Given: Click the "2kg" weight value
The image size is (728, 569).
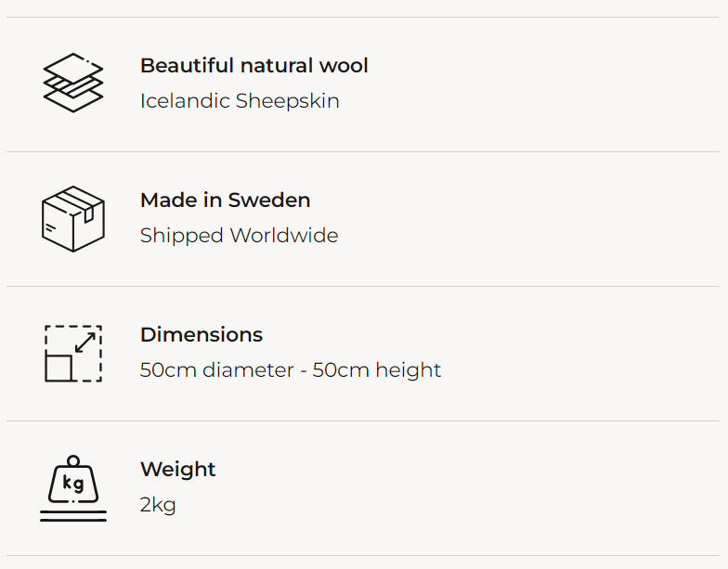Looking at the screenshot, I should (158, 505).
